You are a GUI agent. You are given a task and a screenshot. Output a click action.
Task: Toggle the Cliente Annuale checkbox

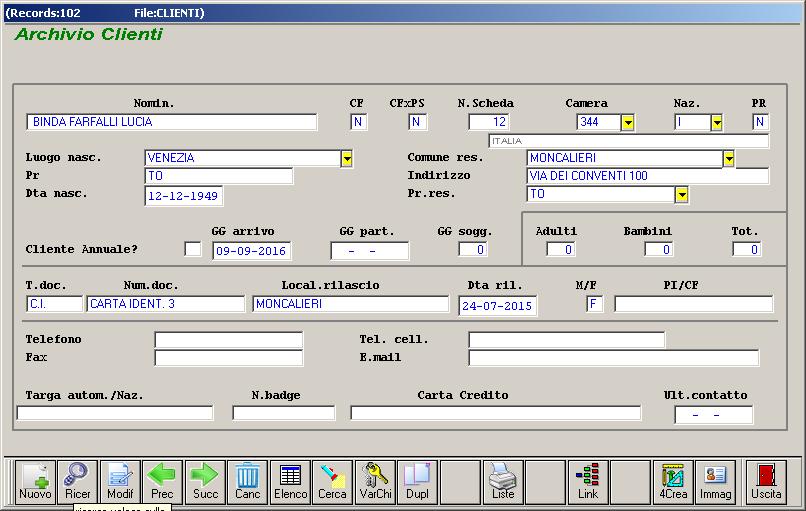pyautogui.click(x=193, y=249)
